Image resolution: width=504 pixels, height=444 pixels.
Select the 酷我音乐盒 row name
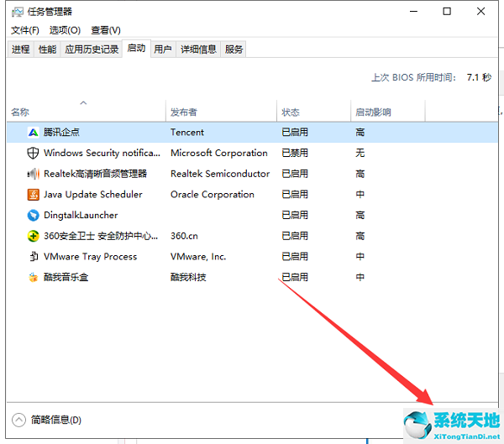click(x=66, y=277)
